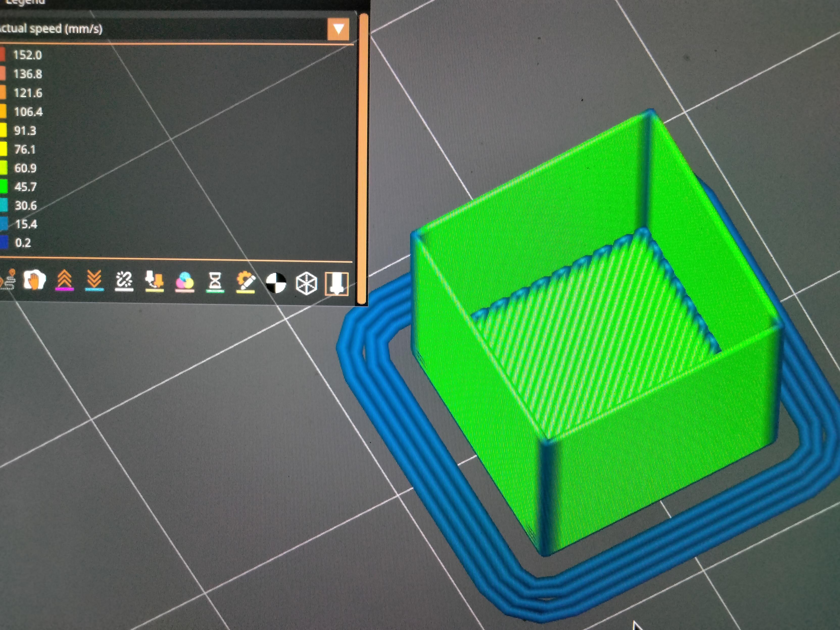Viewport: 840px width, 630px height.
Task: Click the orange legend panel scrollbar
Action: [x=363, y=159]
